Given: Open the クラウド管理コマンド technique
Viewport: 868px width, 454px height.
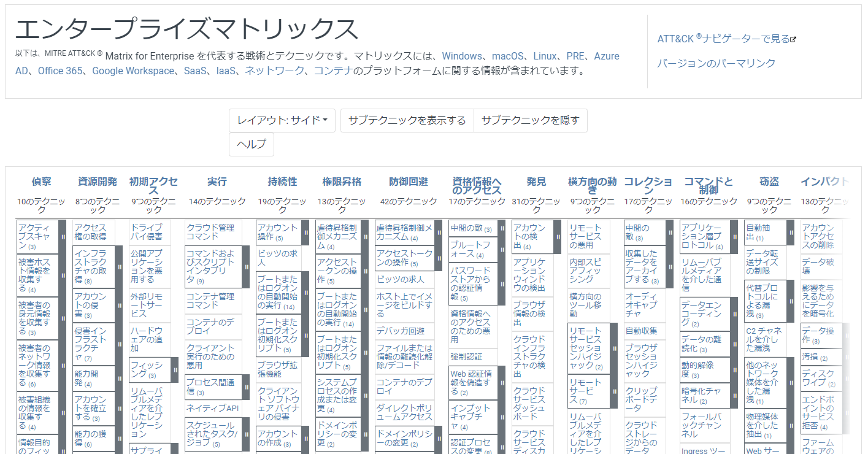Looking at the screenshot, I should coord(212,232).
